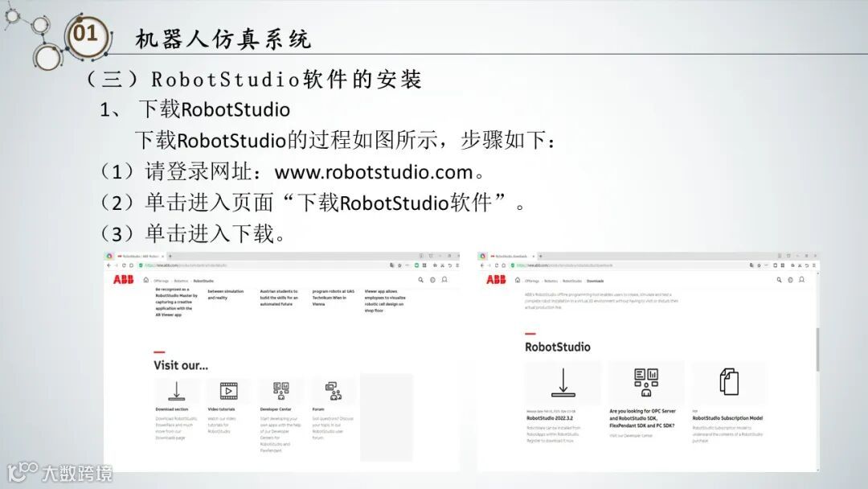Open the user account icon in left browser page
The image size is (868, 489).
click(x=444, y=280)
